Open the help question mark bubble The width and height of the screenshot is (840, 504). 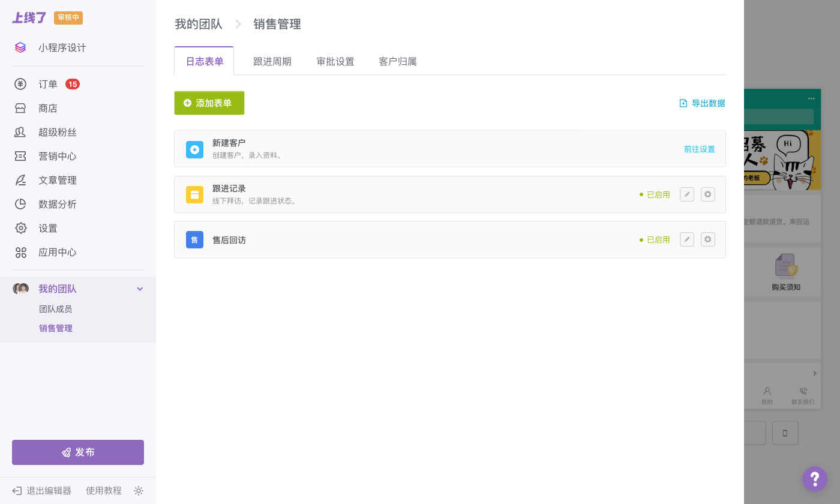[x=815, y=479]
